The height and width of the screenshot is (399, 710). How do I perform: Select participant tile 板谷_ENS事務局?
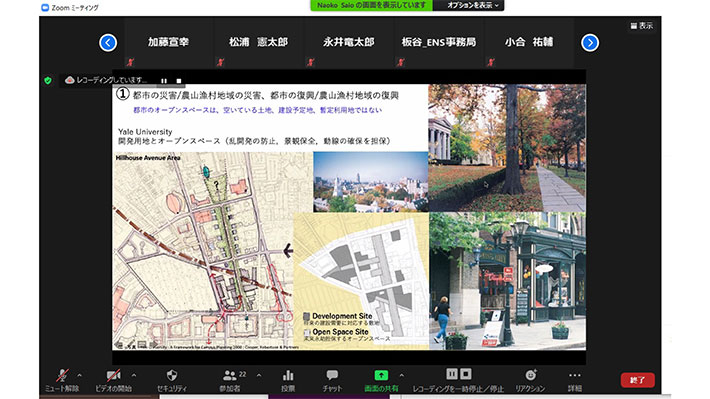pyautogui.click(x=439, y=44)
